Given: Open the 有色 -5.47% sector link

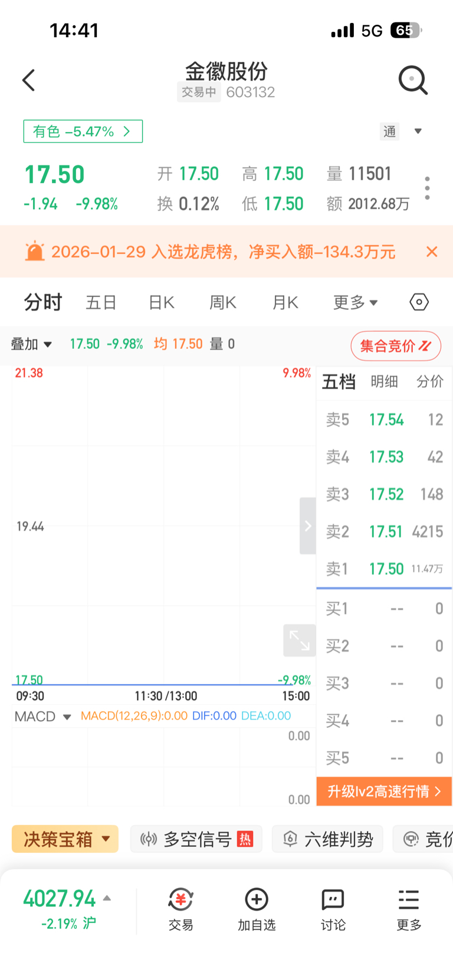Looking at the screenshot, I should click(83, 131).
